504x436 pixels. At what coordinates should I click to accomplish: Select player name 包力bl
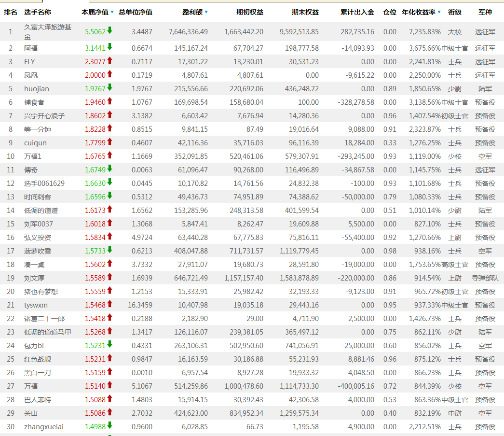coord(34,346)
